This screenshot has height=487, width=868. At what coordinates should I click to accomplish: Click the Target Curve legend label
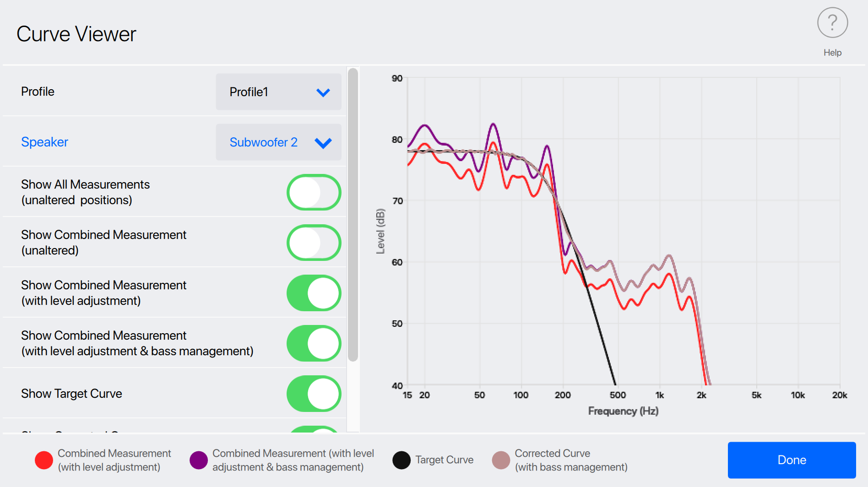click(x=444, y=460)
